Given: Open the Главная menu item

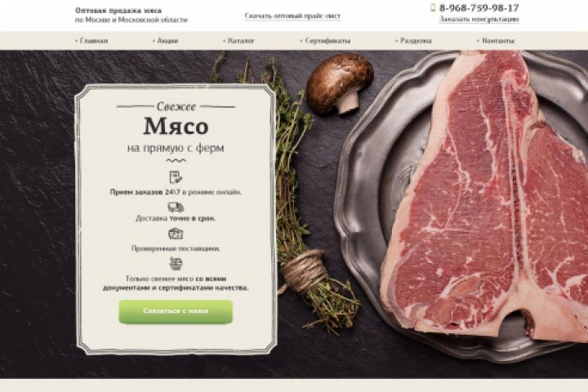Looking at the screenshot, I should coord(94,41).
